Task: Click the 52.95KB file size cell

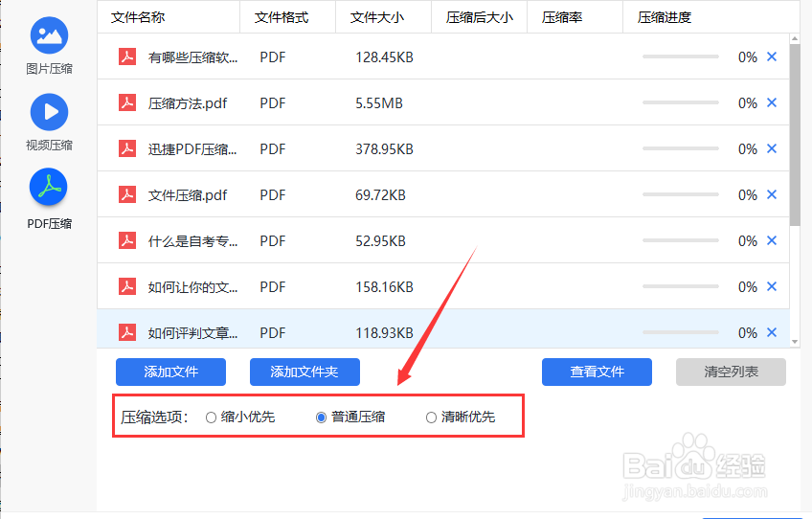Action: 380,241
